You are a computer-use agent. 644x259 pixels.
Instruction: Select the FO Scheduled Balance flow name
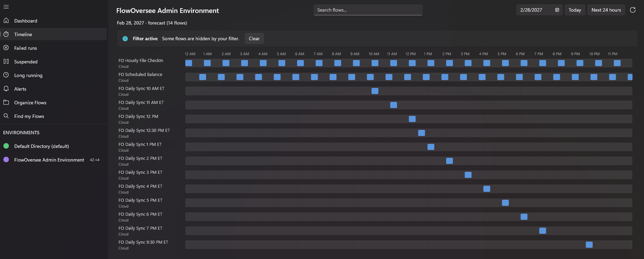point(140,74)
